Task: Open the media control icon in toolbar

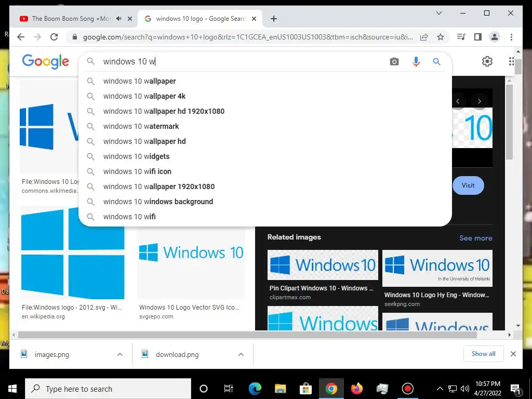Action: [461, 37]
